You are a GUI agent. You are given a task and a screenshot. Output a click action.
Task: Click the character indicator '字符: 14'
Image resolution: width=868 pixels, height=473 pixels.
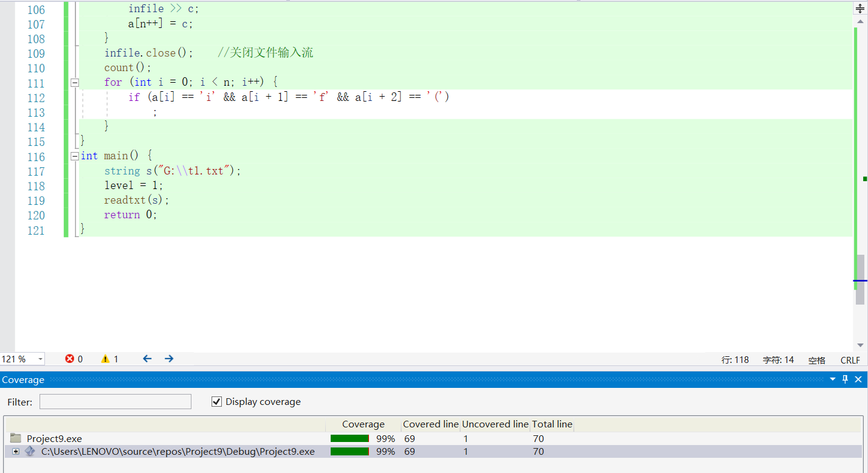[778, 360]
